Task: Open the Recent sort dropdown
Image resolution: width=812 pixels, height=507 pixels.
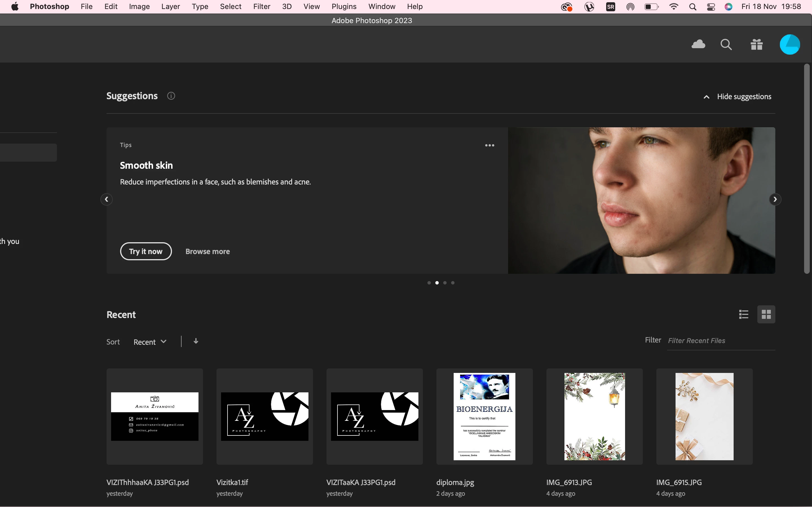Action: 150,342
